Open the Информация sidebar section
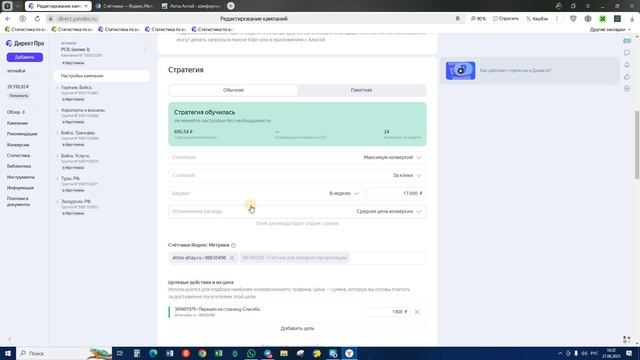This screenshot has height=360, width=640. coord(20,188)
